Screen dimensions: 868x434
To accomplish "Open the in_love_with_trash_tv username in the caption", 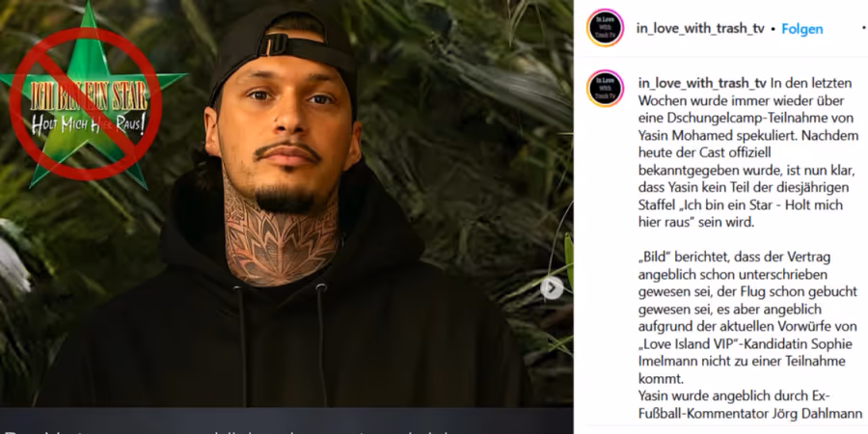I will click(702, 83).
